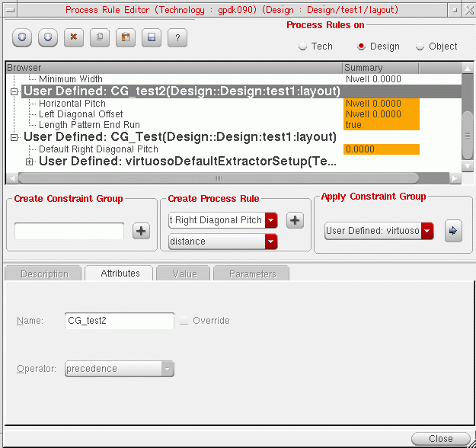Apply constraint group with arrow button
The height and width of the screenshot is (448, 476).
pyautogui.click(x=453, y=231)
